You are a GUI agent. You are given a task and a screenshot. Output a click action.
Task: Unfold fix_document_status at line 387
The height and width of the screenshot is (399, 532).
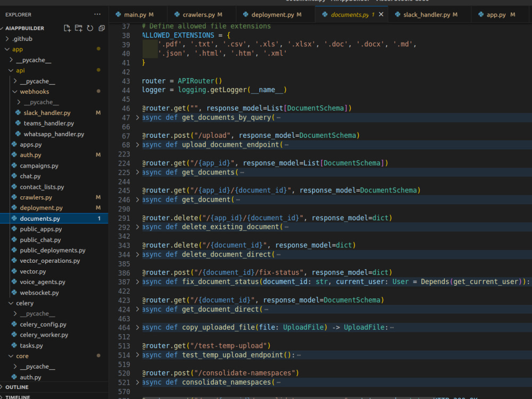pyautogui.click(x=137, y=281)
